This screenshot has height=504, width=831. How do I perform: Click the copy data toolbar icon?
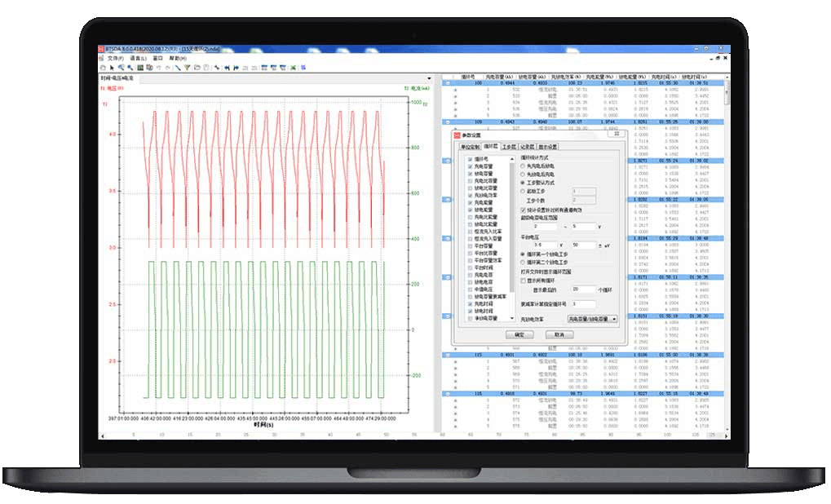pos(149,68)
